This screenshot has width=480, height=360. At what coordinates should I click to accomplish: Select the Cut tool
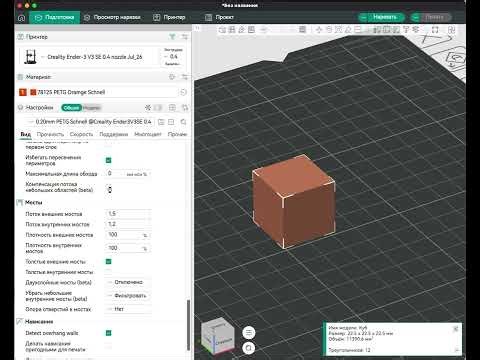[x=358, y=30]
